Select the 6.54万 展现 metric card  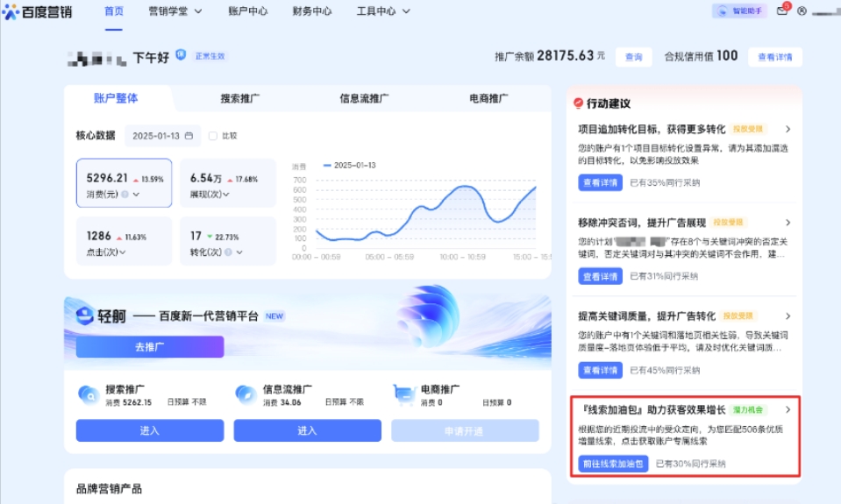(x=227, y=183)
